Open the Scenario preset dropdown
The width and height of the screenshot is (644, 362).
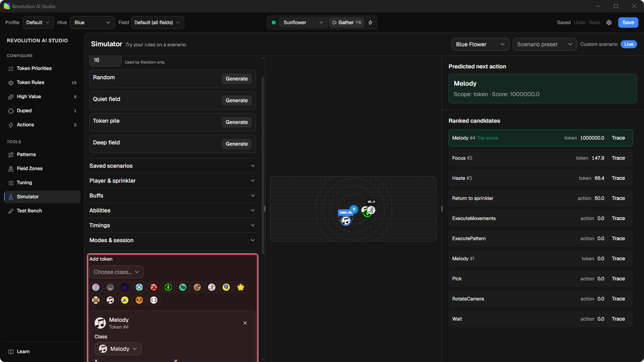[545, 44]
